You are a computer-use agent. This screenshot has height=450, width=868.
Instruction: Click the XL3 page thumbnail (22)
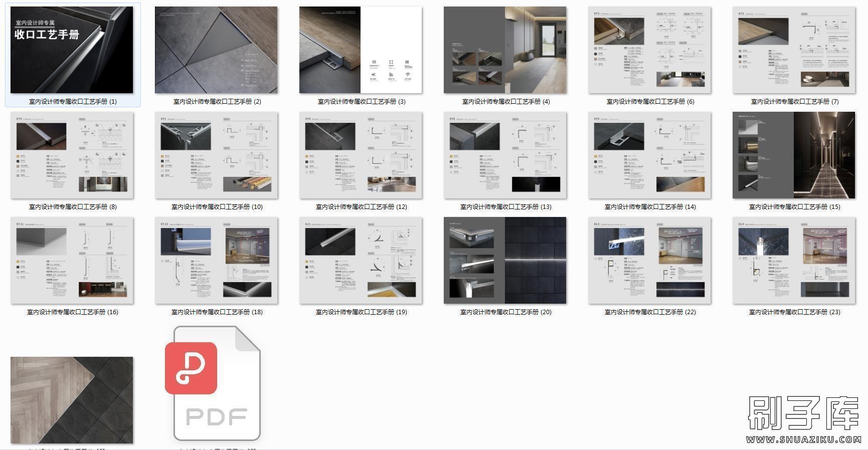[x=649, y=261]
